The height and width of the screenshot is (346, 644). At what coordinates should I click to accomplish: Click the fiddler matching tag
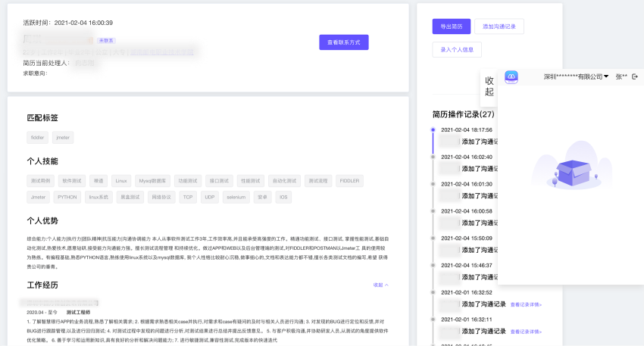coord(37,138)
